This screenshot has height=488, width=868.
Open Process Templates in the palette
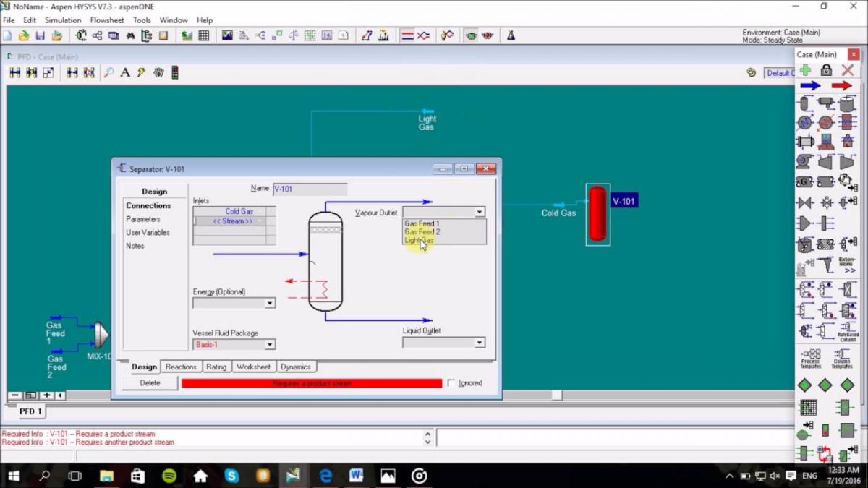(x=811, y=359)
